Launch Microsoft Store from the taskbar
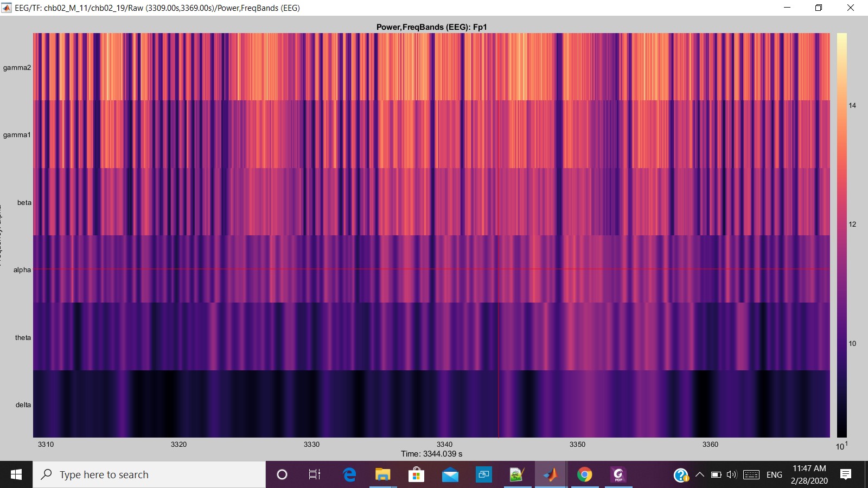Viewport: 868px width, 488px height. 416,474
